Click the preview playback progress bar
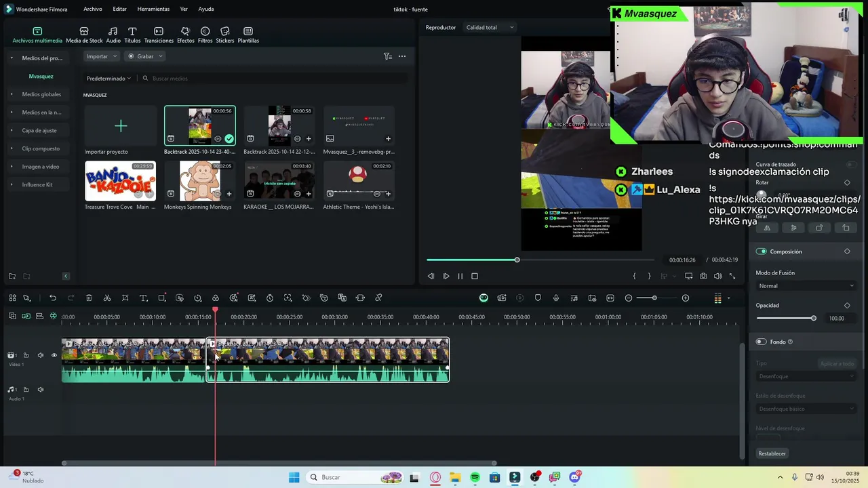The image size is (868, 488). [540, 260]
